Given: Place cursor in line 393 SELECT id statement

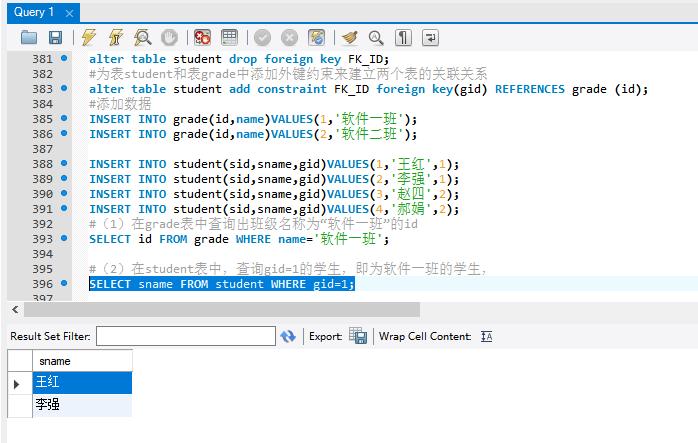Looking at the screenshot, I should click(239, 239).
